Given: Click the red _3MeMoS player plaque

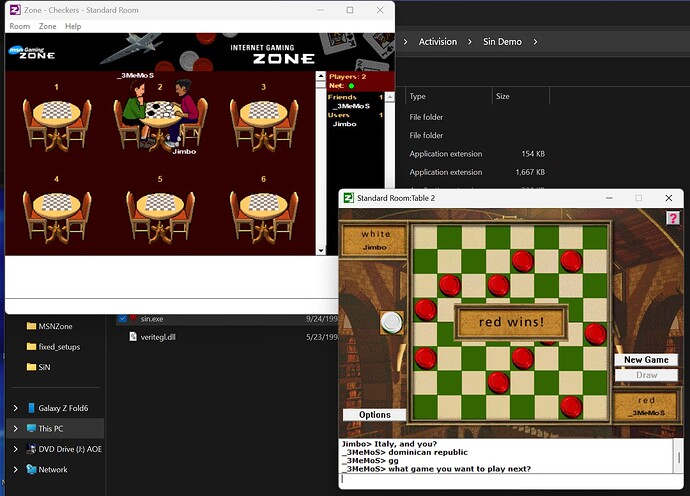Looking at the screenshot, I should pyautogui.click(x=646, y=406).
